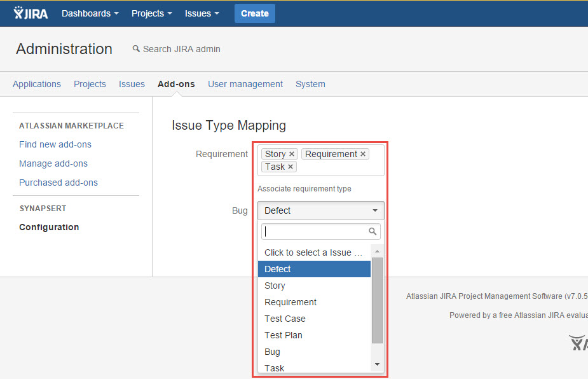
Task: Focus the Search JIRA admin field
Action: (182, 49)
